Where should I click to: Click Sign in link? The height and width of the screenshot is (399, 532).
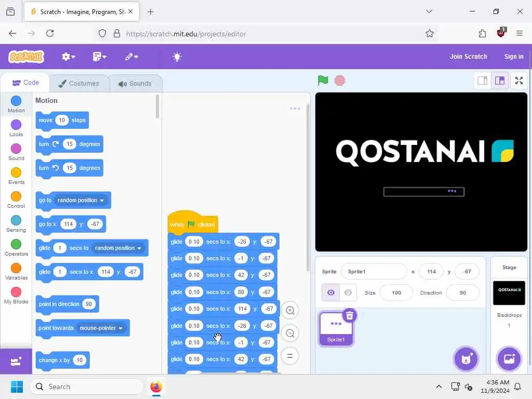[x=514, y=57]
